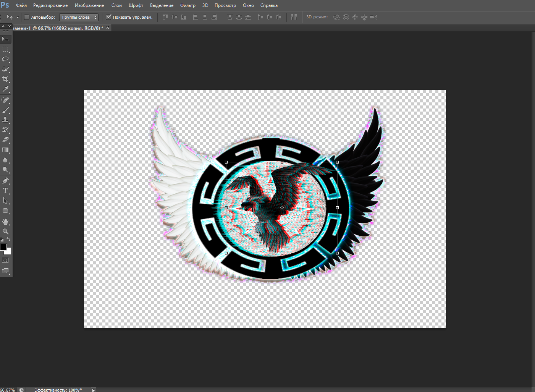Select the Lasso tool
The height and width of the screenshot is (392, 535).
(x=5, y=59)
